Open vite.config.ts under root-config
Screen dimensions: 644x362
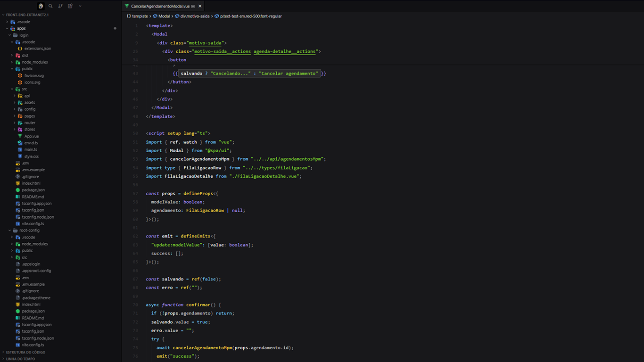pyautogui.click(x=33, y=345)
